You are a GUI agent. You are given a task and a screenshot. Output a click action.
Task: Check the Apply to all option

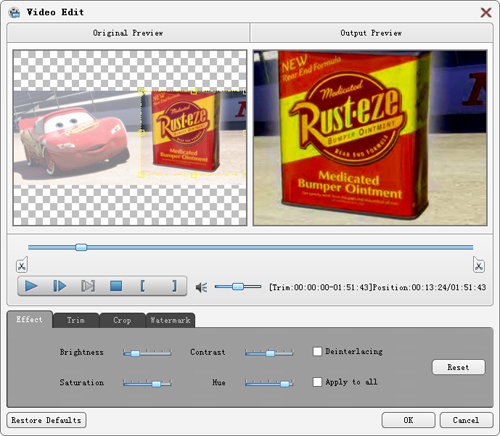pos(317,382)
